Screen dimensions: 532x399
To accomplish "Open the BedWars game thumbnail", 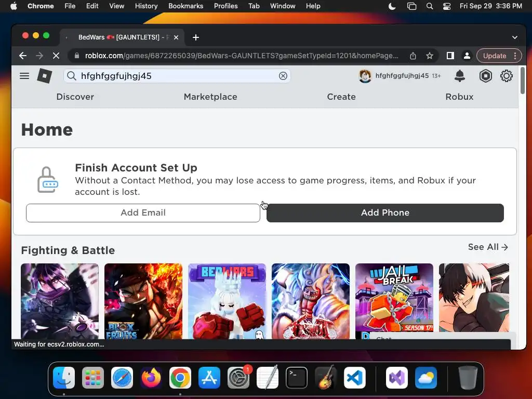I will [x=227, y=301].
